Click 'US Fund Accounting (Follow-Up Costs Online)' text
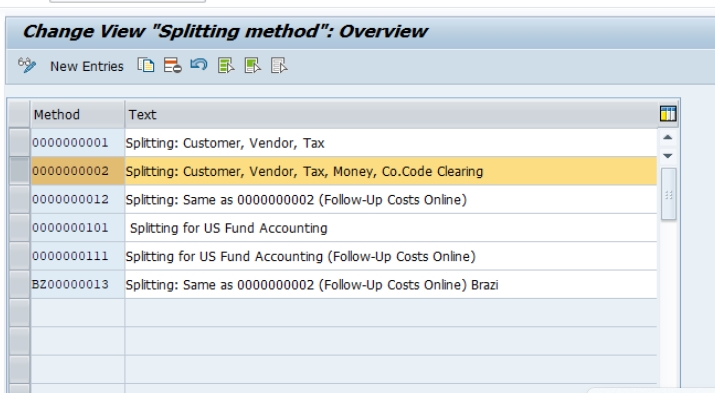Viewport: 715px width, 393px height. [301, 256]
